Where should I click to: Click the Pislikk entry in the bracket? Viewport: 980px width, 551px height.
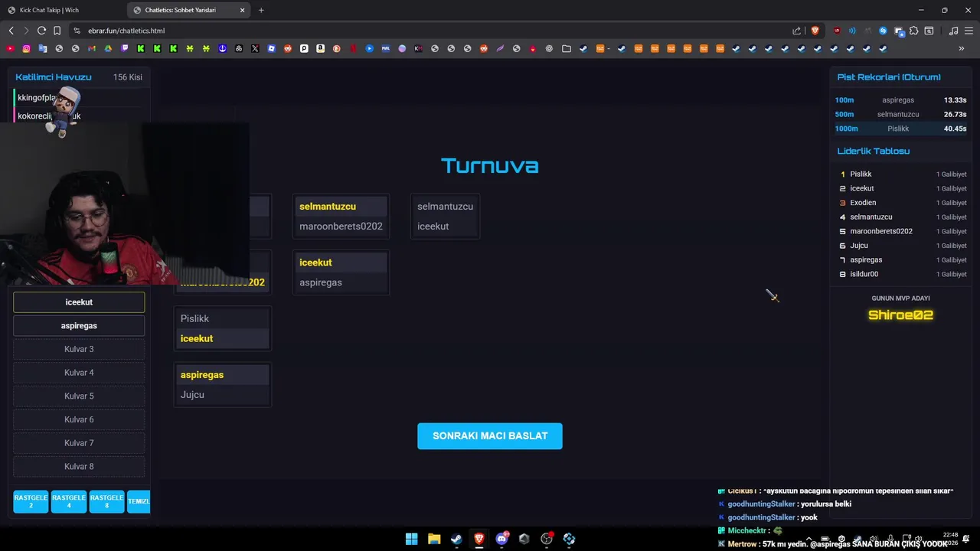click(x=222, y=318)
